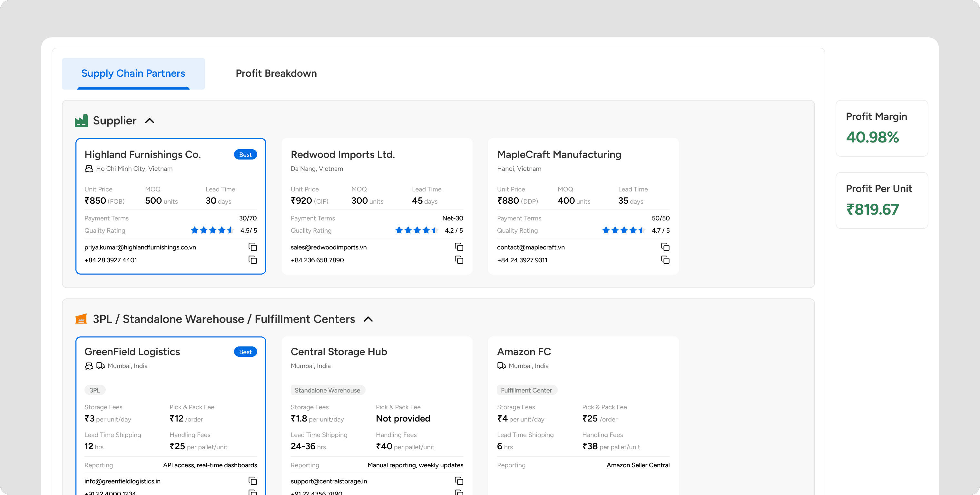Screen dimensions: 980x495
Task: Copy Highland Furnishings phone number
Action: coord(253,260)
